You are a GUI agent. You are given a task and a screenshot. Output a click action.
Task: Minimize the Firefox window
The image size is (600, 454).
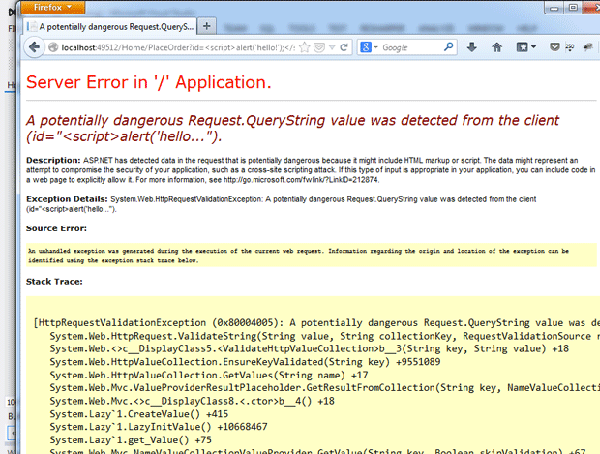click(554, 8)
